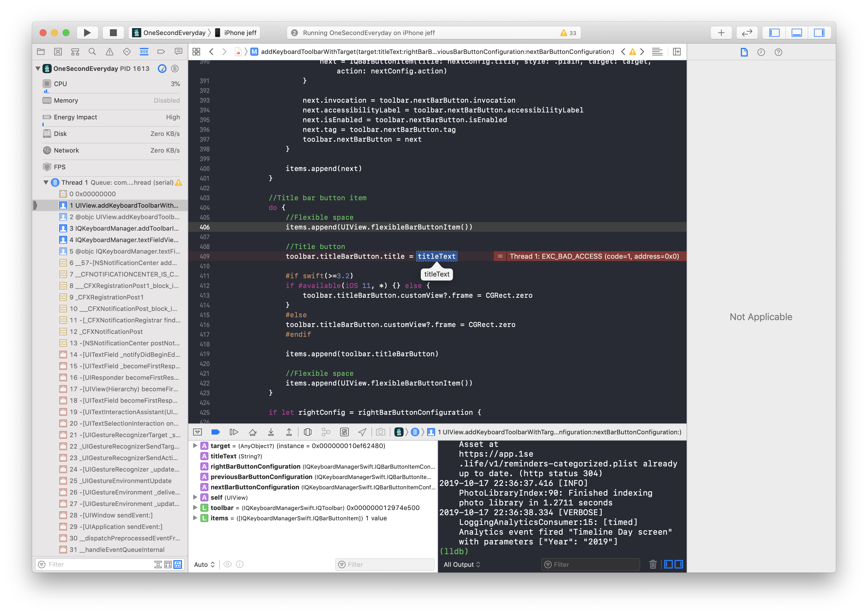Switch to the Breakpoint navigator flag
The width and height of the screenshot is (868, 615).
point(161,52)
